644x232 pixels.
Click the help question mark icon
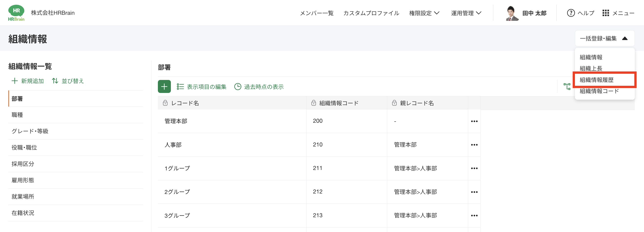pyautogui.click(x=571, y=13)
